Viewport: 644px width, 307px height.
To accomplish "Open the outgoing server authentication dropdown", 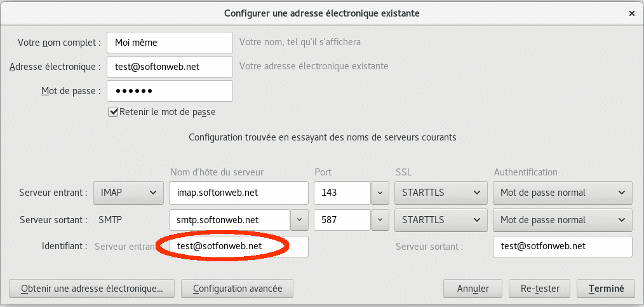I will pyautogui.click(x=563, y=220).
